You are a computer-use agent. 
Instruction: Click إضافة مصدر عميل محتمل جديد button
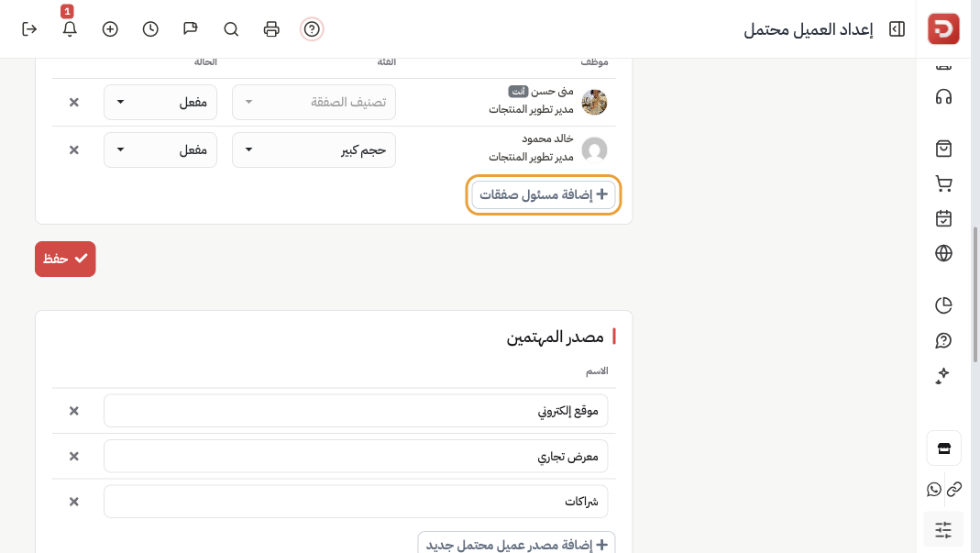coord(516,544)
